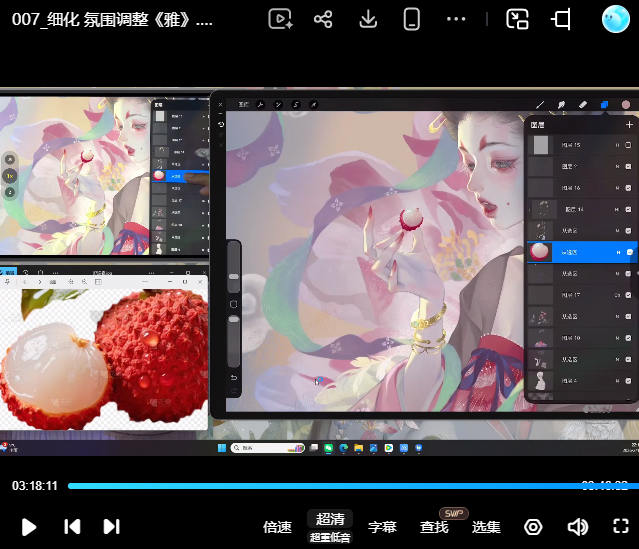The image size is (639, 549).
Task: Click Procreate sidebar undo arrow
Action: click(234, 378)
